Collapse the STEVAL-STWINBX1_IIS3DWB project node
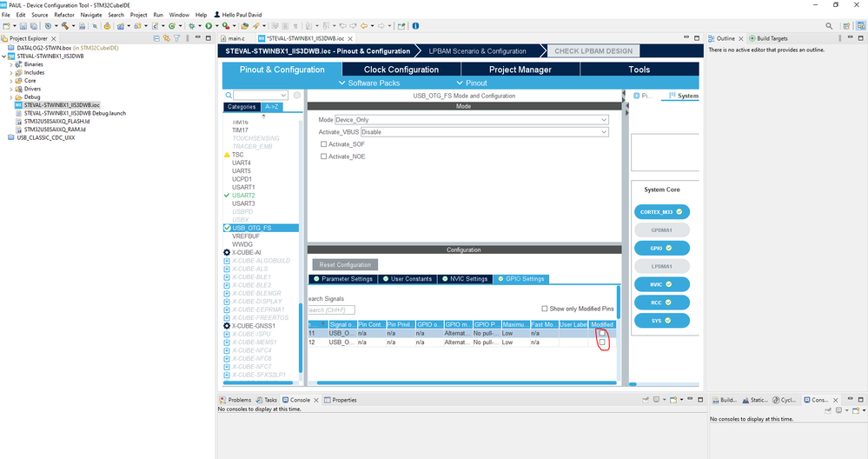 (x=3, y=56)
